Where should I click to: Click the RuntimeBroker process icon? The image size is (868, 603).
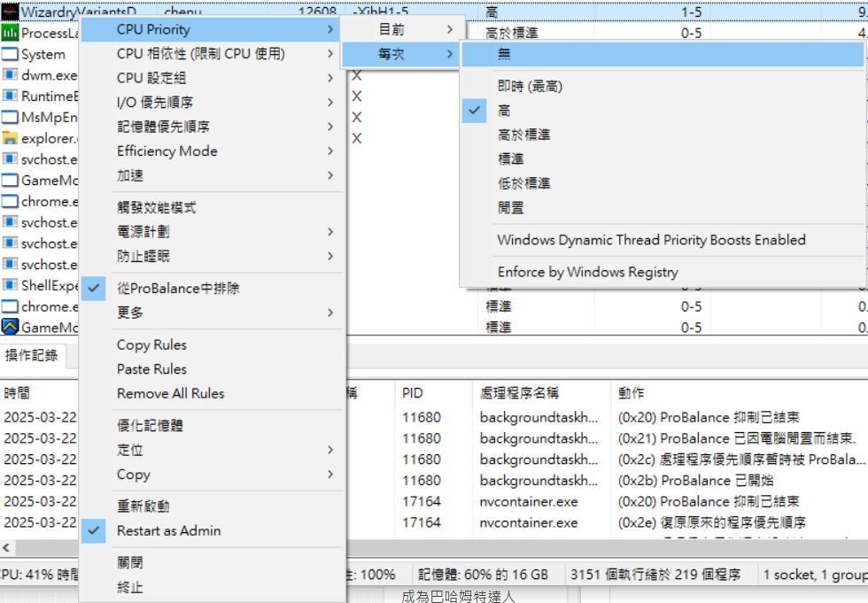click(x=10, y=97)
